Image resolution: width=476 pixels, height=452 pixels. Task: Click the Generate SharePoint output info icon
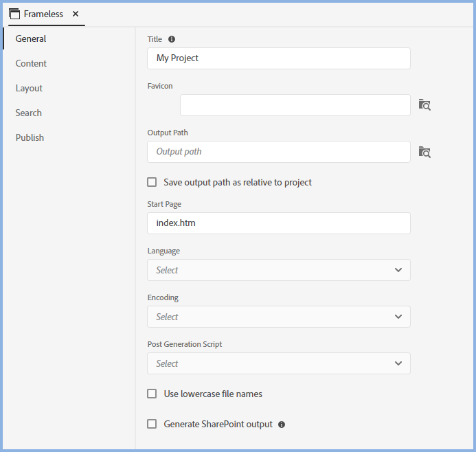tap(282, 425)
